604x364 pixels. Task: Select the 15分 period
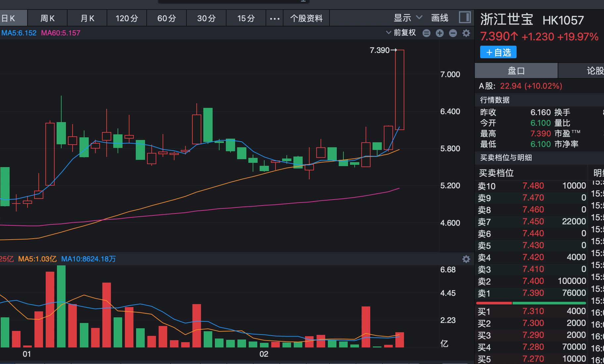(x=246, y=19)
